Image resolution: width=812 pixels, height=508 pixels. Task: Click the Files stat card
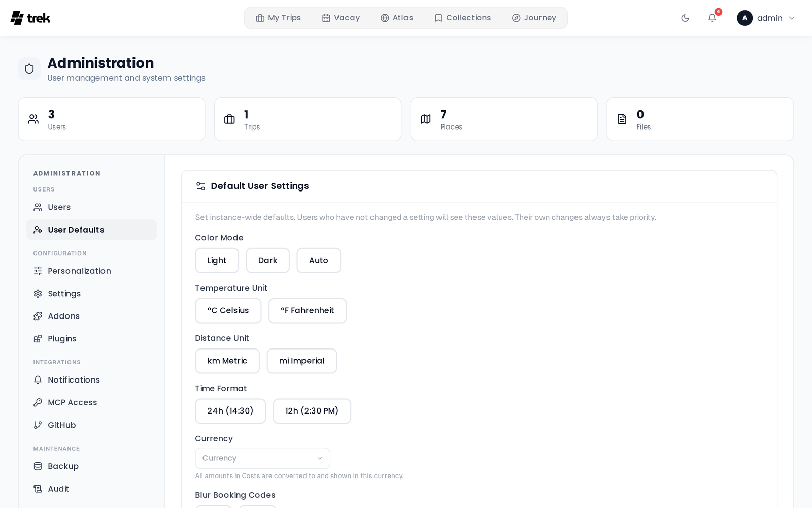(700, 119)
